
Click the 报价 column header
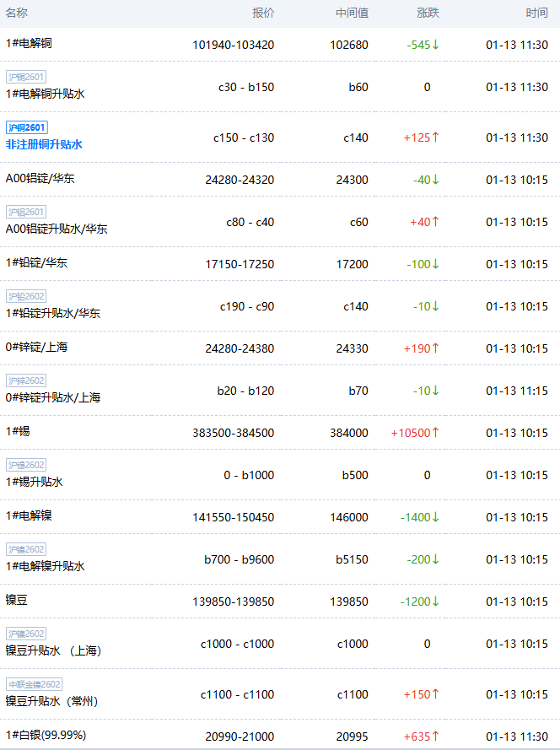263,13
